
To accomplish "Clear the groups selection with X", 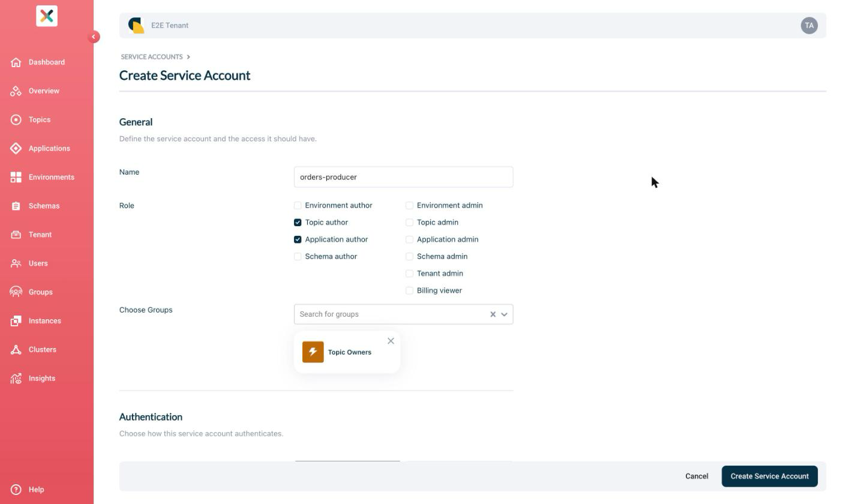I will (x=493, y=314).
